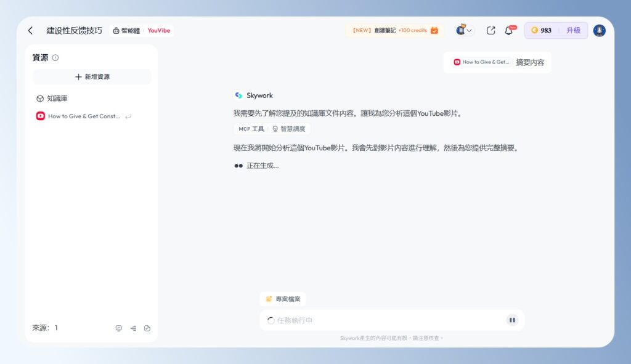Click the 升級 upgrade link
Viewport: 631px width, 364px height.
pyautogui.click(x=573, y=30)
